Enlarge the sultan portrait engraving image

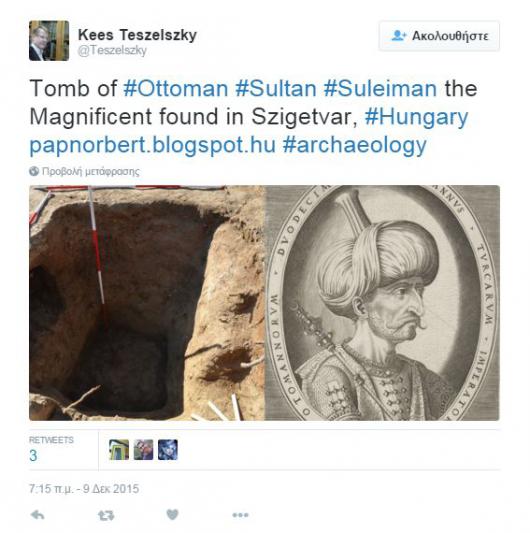382,303
